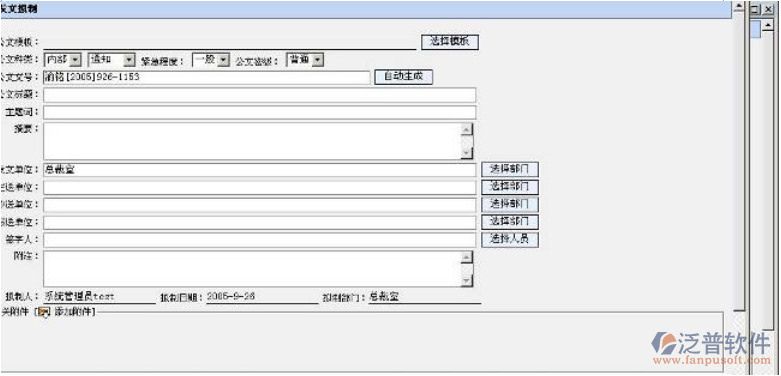Open the 内部 document type dropdown
The image size is (781, 376).
point(62,60)
